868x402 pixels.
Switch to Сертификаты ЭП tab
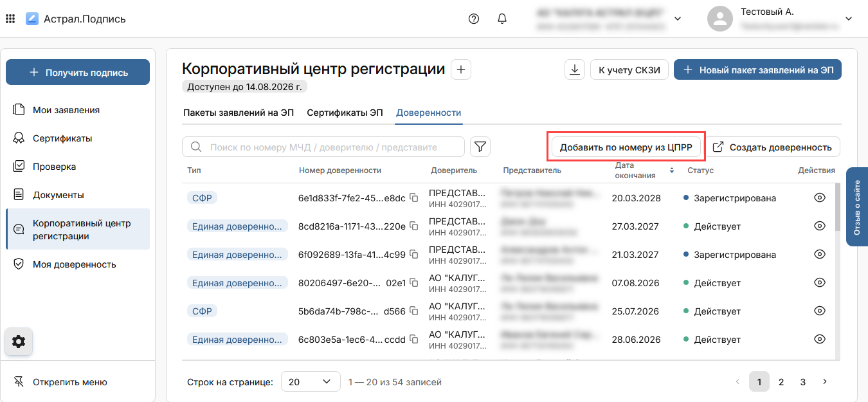click(x=345, y=113)
